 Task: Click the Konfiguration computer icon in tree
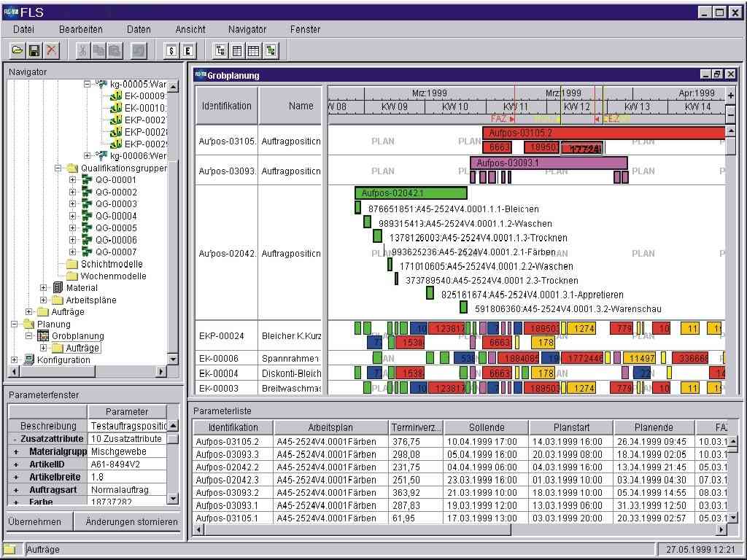pyautogui.click(x=29, y=360)
